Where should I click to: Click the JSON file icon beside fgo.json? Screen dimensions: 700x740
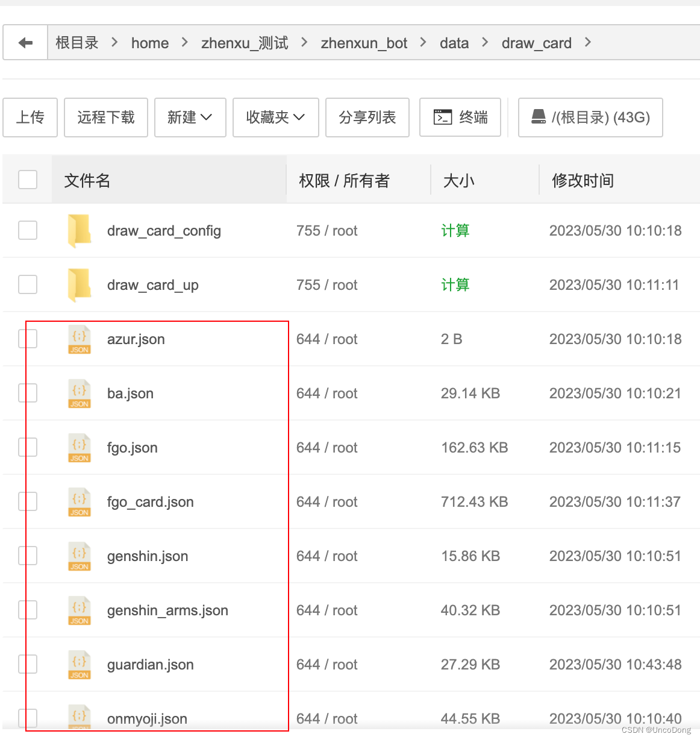(79, 447)
